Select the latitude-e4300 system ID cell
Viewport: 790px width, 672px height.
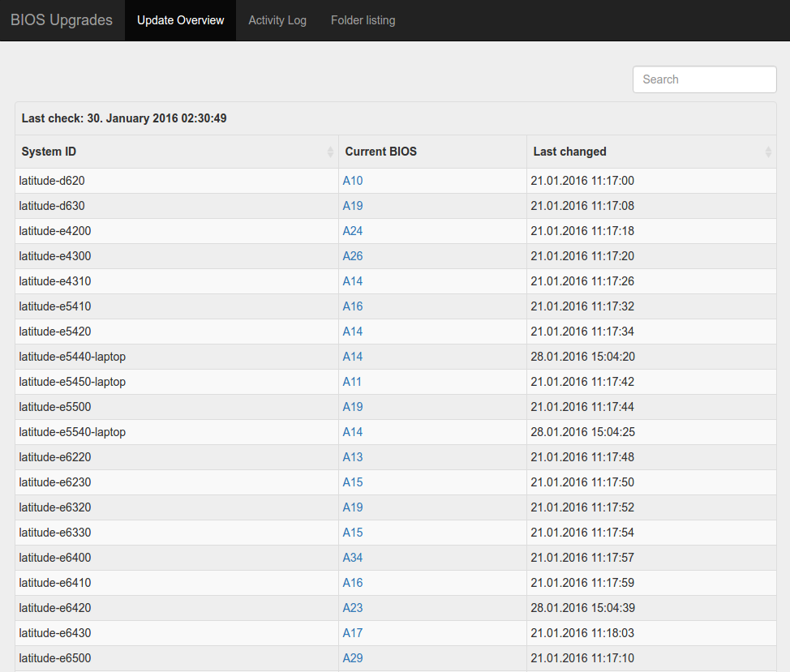pos(177,256)
